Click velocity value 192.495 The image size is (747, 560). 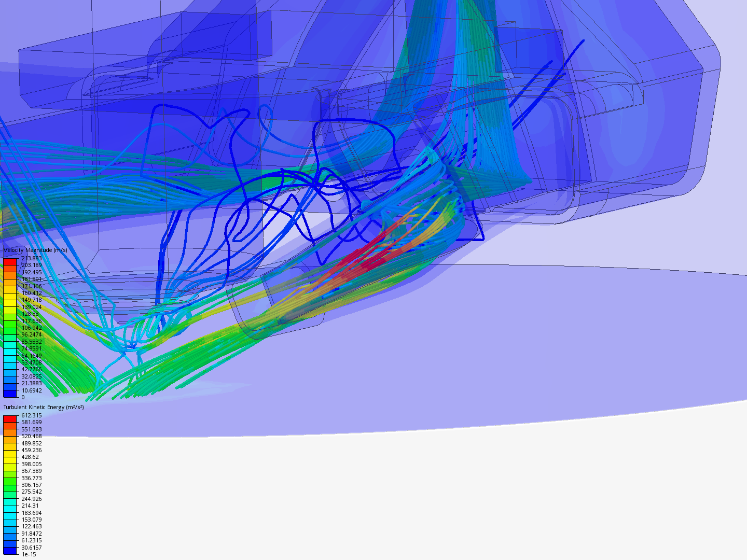coord(32,272)
